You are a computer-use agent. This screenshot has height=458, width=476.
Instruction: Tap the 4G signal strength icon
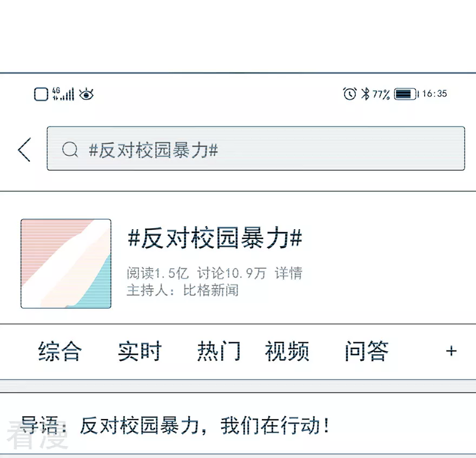point(63,94)
